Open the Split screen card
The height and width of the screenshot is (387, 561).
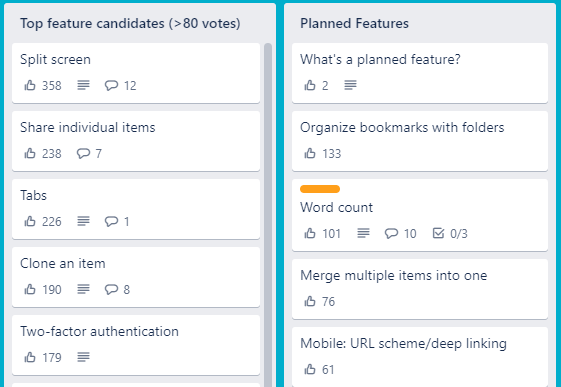[136, 73]
